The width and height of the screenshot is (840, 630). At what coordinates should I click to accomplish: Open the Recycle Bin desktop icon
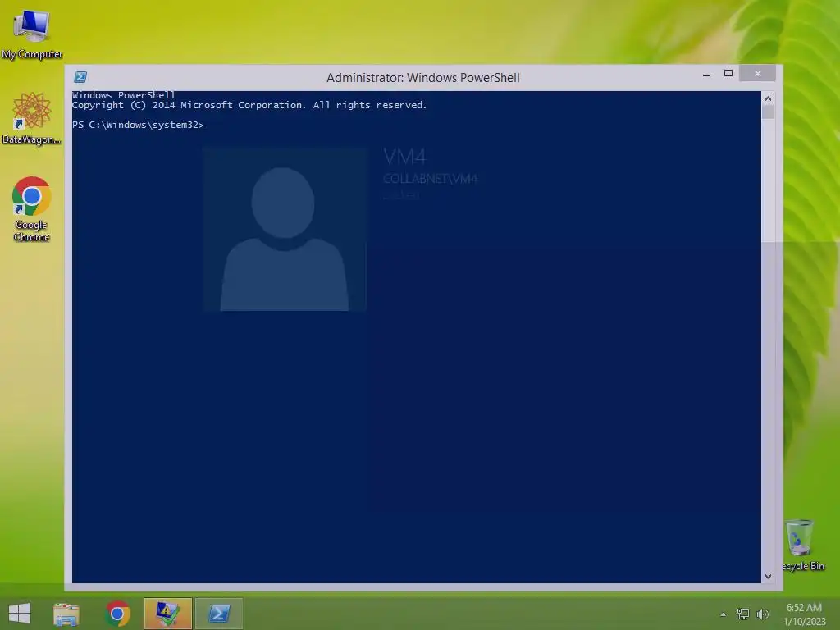801,545
